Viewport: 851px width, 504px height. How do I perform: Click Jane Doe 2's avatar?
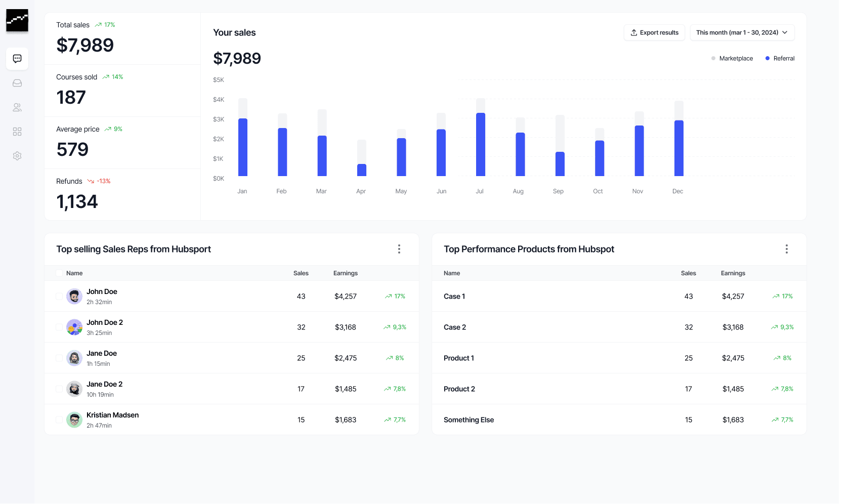coord(74,389)
